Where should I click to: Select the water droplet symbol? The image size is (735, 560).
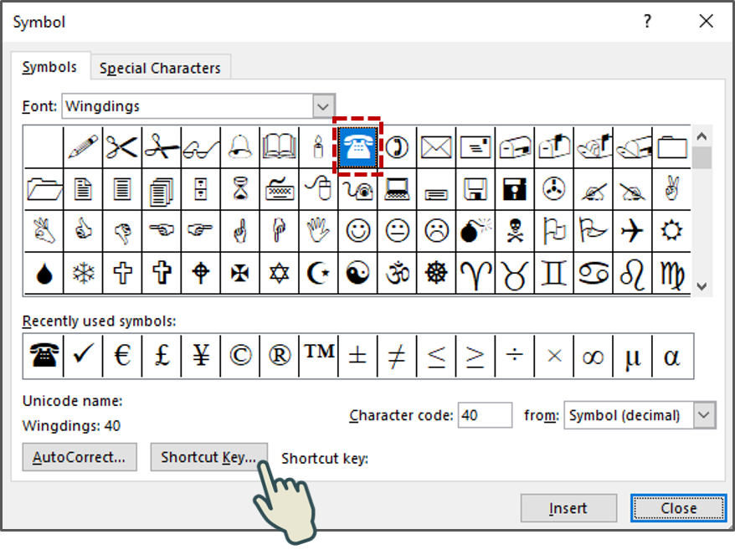coord(44,273)
